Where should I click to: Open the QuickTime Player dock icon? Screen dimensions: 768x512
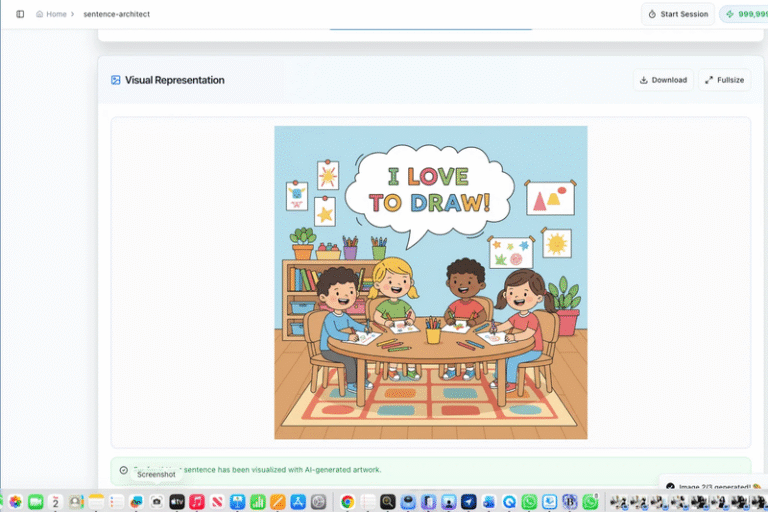pyautogui.click(x=509, y=502)
